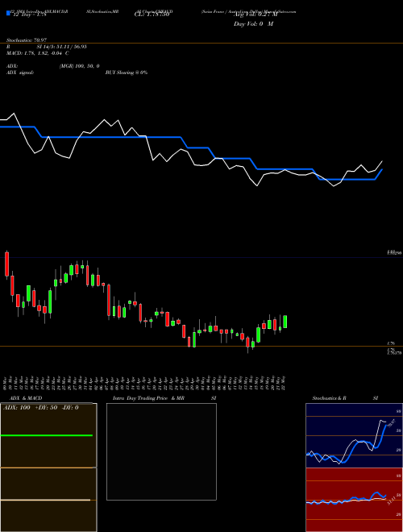The width and height of the screenshot is (403, 532).
Task: Click the first red candlestick on the chart
Action: (6, 264)
